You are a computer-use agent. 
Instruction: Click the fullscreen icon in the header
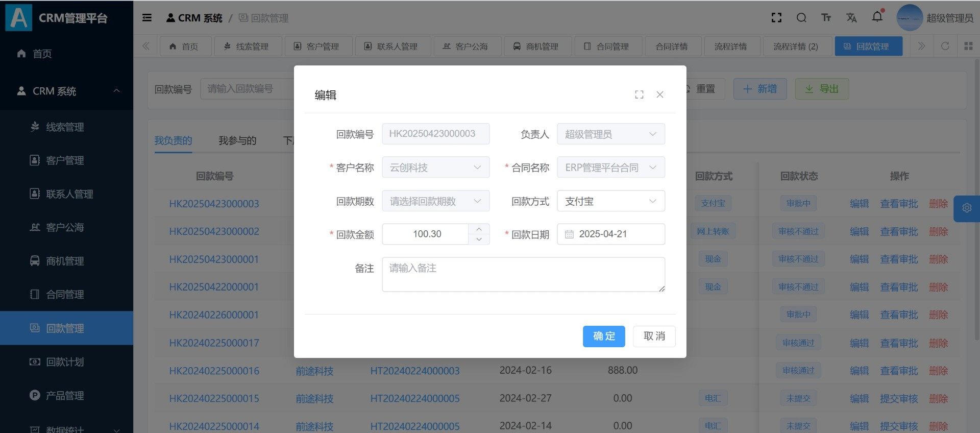776,18
